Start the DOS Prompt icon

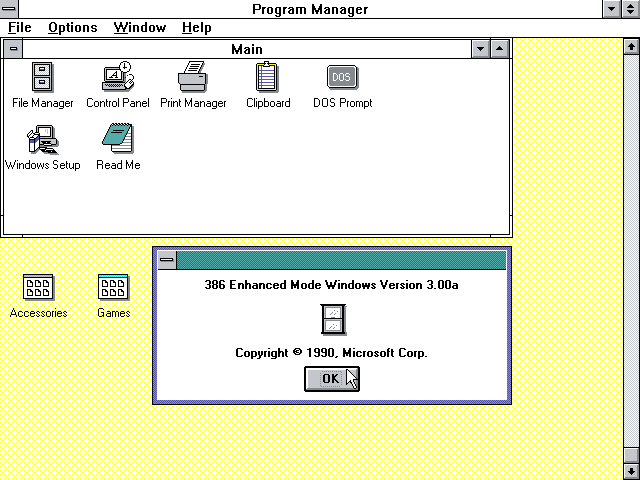[x=342, y=77]
